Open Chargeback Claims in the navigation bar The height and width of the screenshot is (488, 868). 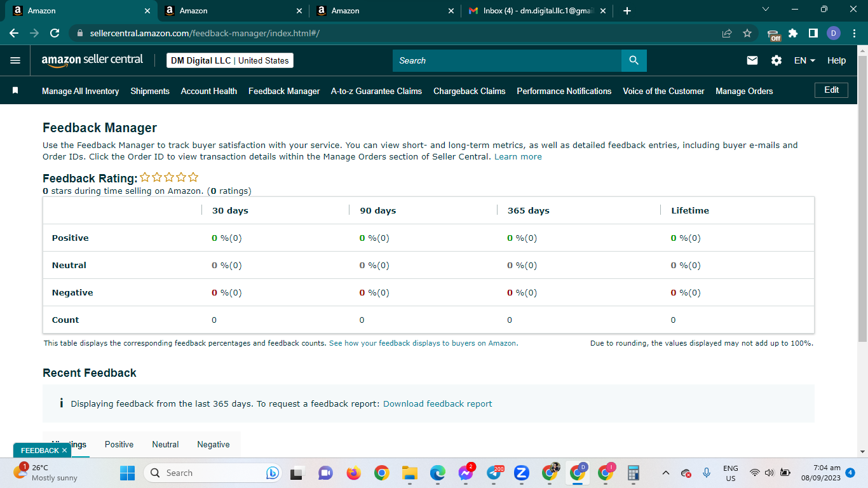coord(470,91)
